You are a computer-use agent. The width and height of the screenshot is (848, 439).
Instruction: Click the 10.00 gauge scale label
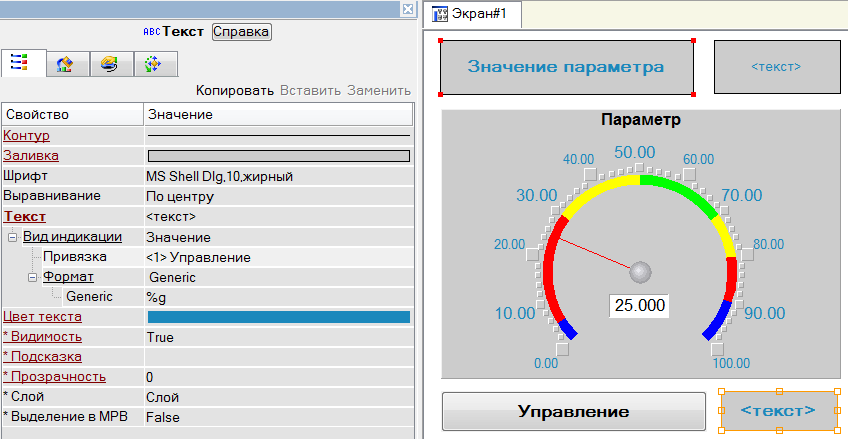coord(515,314)
